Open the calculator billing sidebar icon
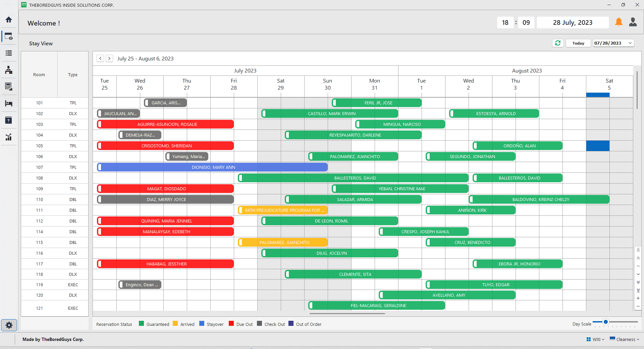Image resolution: width=644 pixels, height=349 pixels. coord(9,87)
